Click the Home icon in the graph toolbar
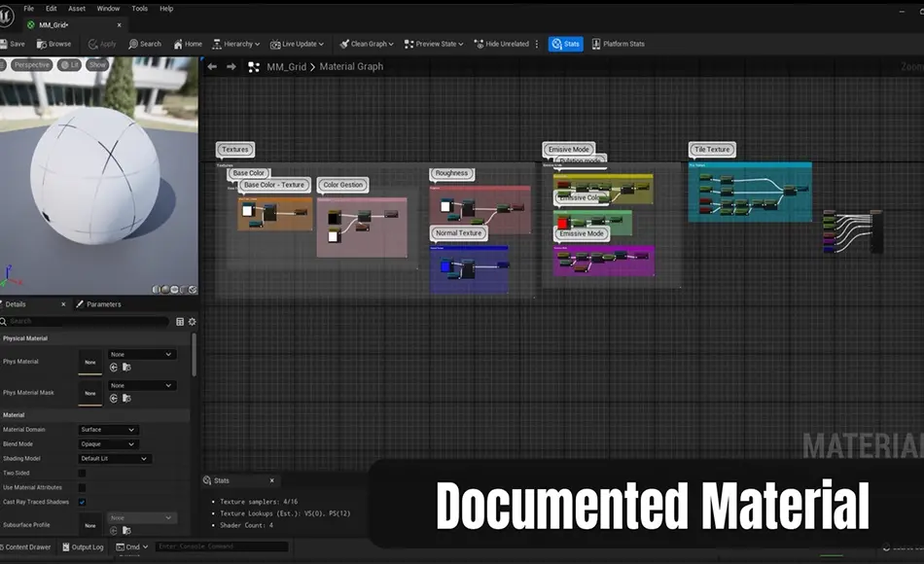The width and height of the screenshot is (924, 564). point(186,43)
